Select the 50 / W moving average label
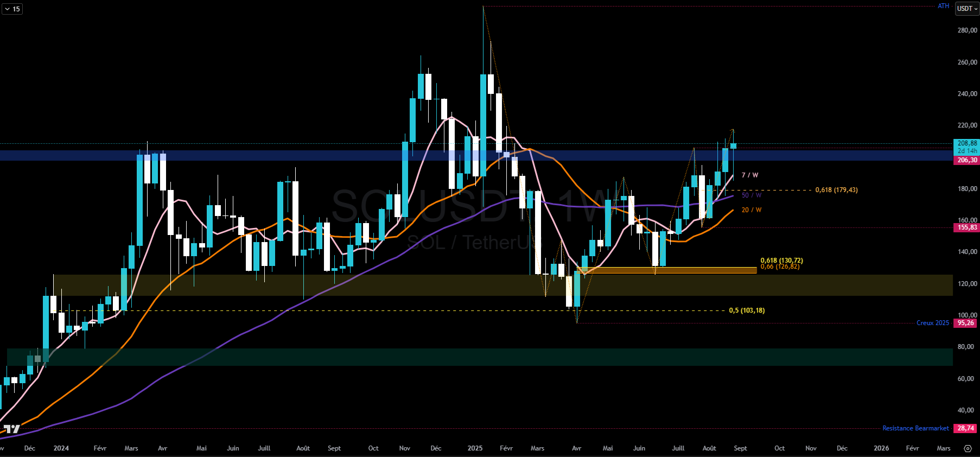The width and height of the screenshot is (980, 457). tap(751, 195)
